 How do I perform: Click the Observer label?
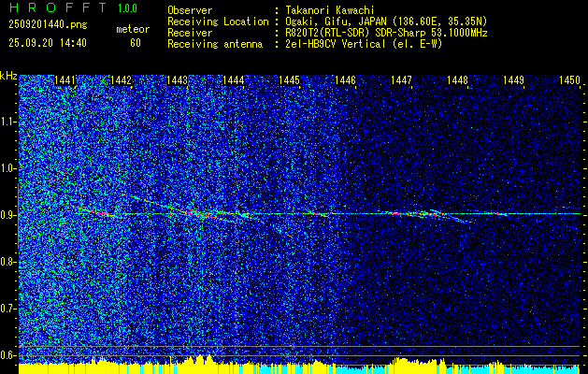coord(190,10)
